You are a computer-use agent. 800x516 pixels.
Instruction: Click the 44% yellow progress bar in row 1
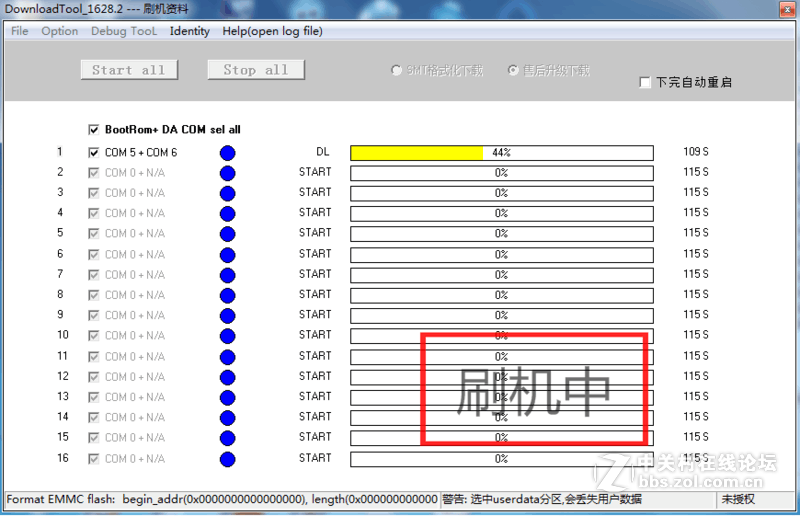pyautogui.click(x=502, y=153)
